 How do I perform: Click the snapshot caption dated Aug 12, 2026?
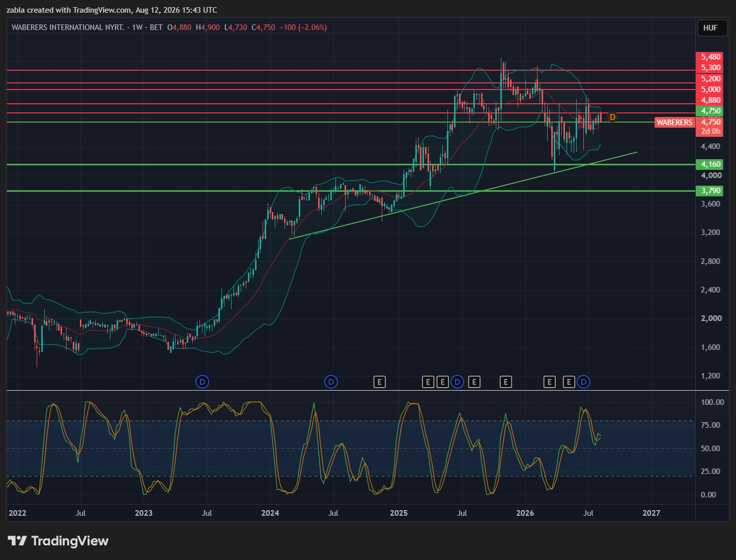tap(112, 10)
